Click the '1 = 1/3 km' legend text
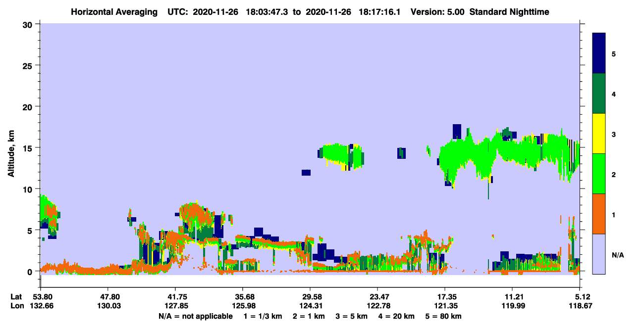 [263, 316]
